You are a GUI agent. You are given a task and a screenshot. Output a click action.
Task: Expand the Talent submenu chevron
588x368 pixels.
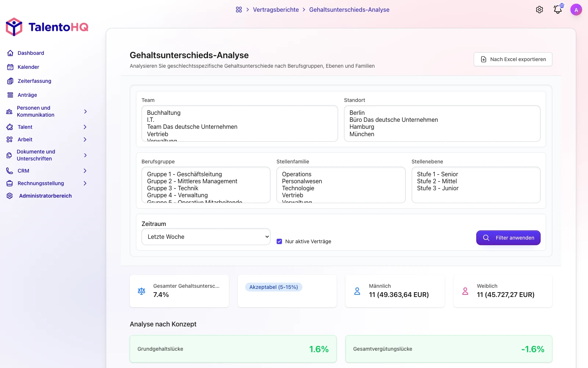coord(85,127)
